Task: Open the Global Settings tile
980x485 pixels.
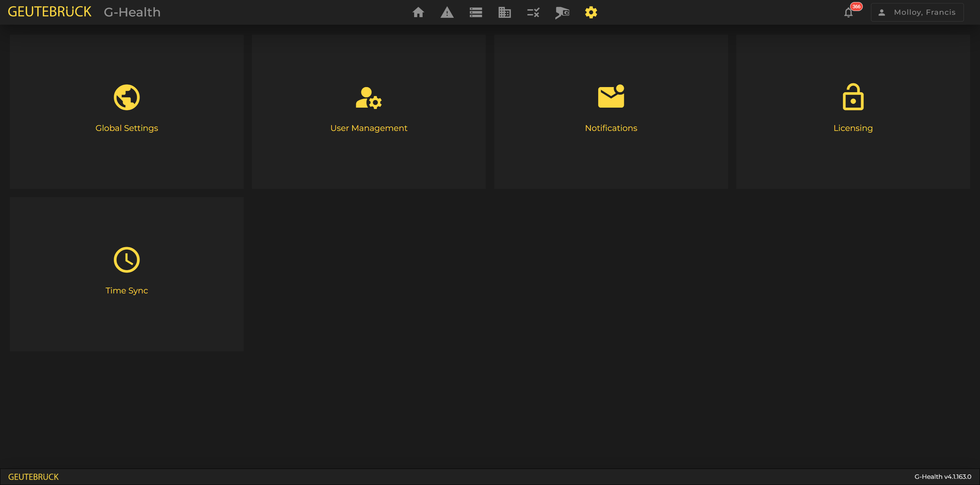Action: 127,112
